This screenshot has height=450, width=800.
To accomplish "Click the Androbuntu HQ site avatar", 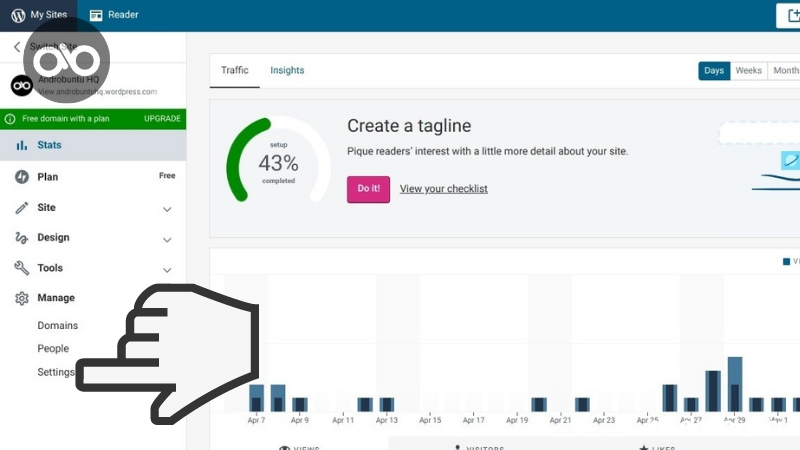I will click(x=22, y=86).
